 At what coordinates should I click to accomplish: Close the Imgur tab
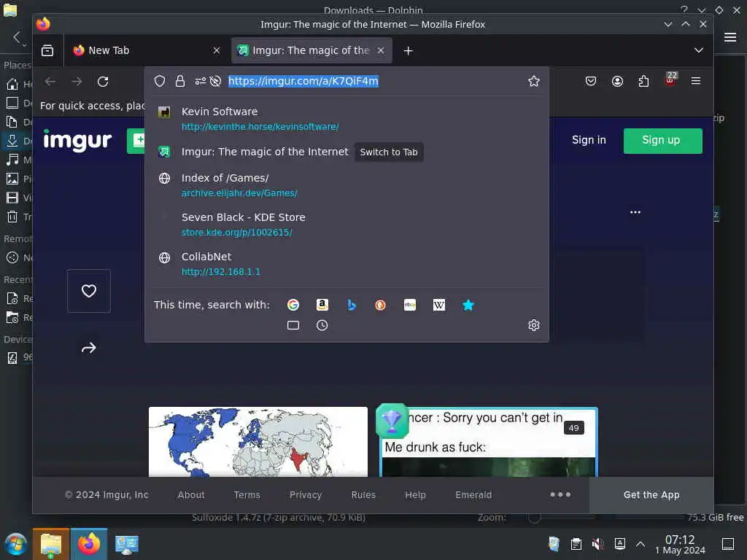click(x=381, y=50)
